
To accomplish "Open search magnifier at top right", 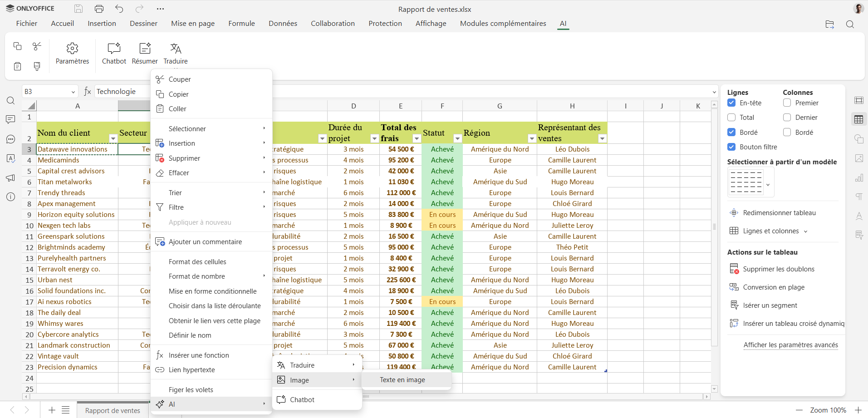I will [x=850, y=25].
